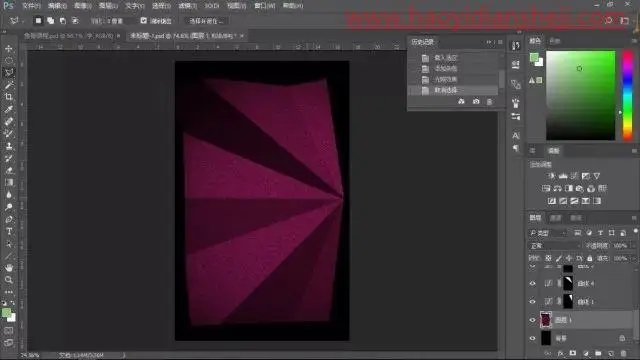This screenshot has width=640, height=360.
Task: Toggle the anti-alias checkbox in options bar
Action: [x=144, y=20]
